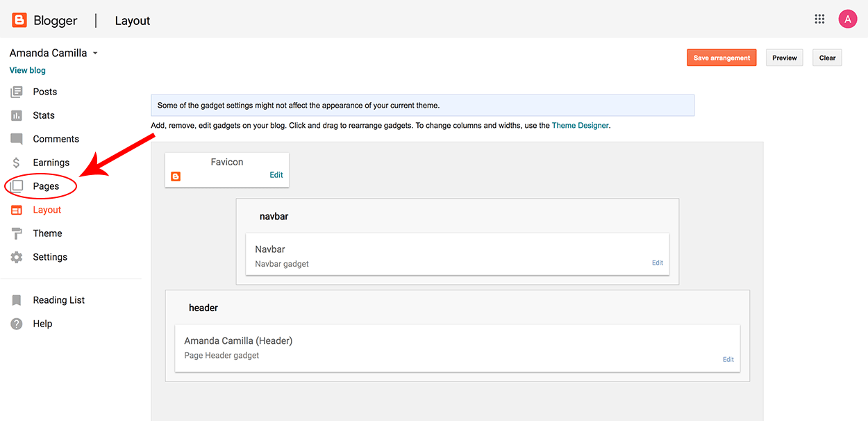Edit the Navbar gadget

point(657,262)
